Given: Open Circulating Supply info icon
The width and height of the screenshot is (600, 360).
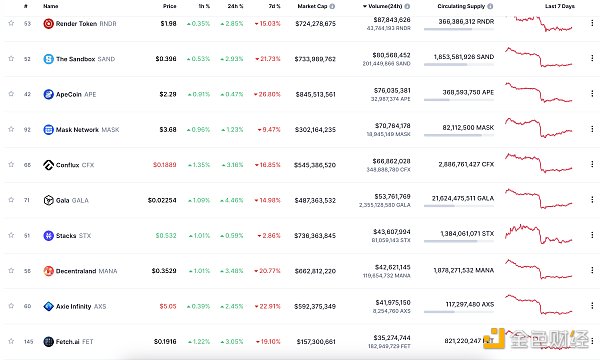Looking at the screenshot, I should pyautogui.click(x=490, y=6).
